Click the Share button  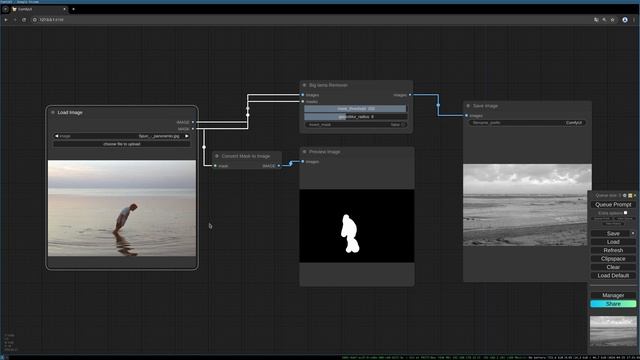[x=613, y=304]
